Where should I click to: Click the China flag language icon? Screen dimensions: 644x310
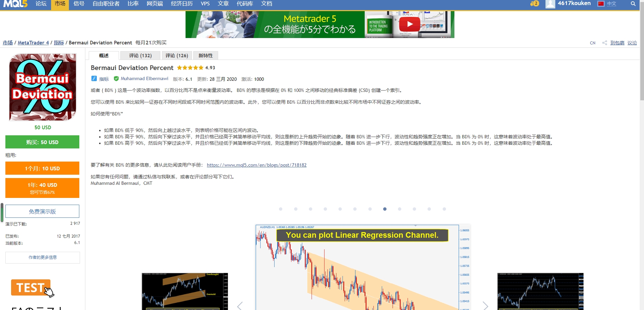click(x=601, y=4)
